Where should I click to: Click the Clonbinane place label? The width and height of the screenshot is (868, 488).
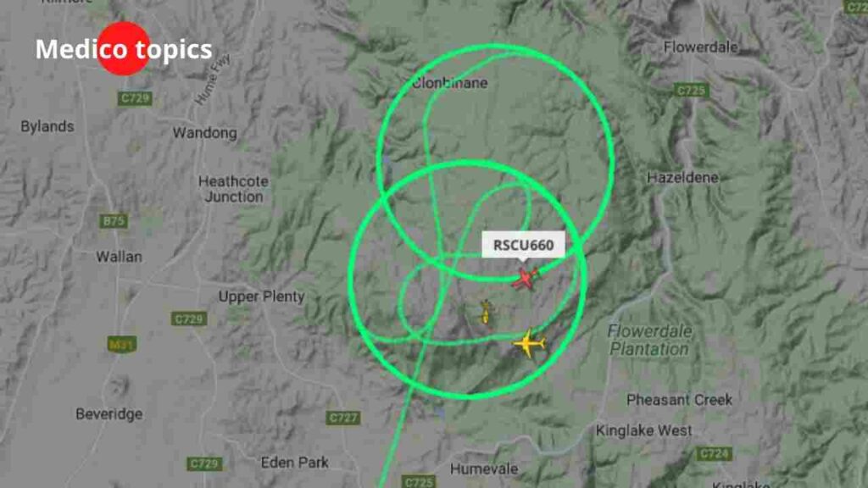point(450,84)
